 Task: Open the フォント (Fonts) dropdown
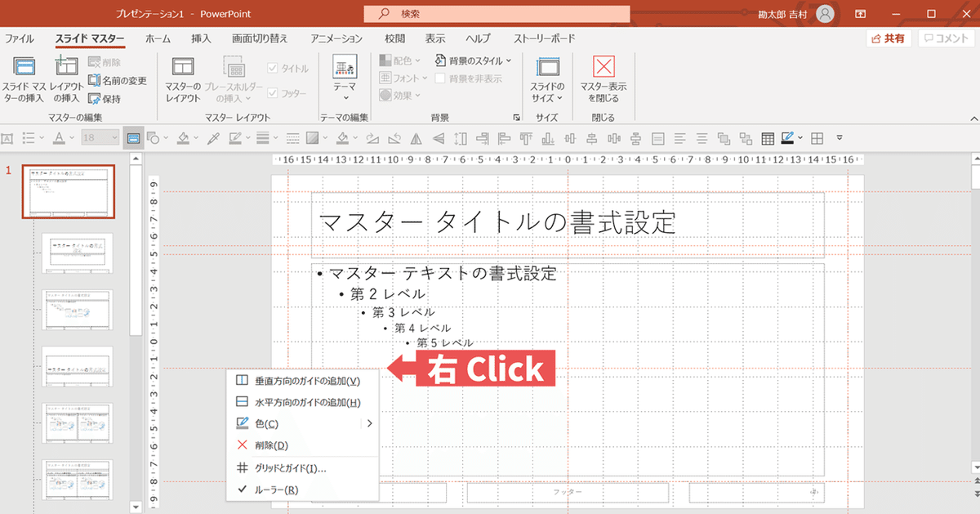click(x=403, y=78)
